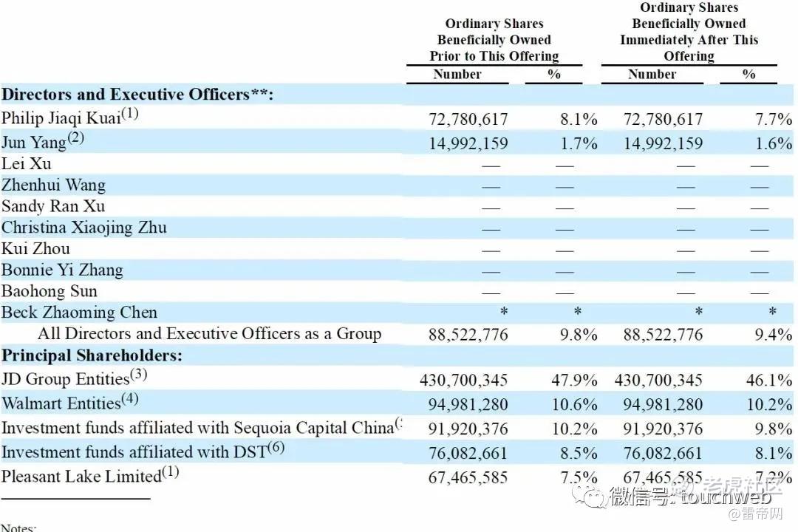
Task: Click the 8.5% value for DST funds
Action: tap(579, 453)
